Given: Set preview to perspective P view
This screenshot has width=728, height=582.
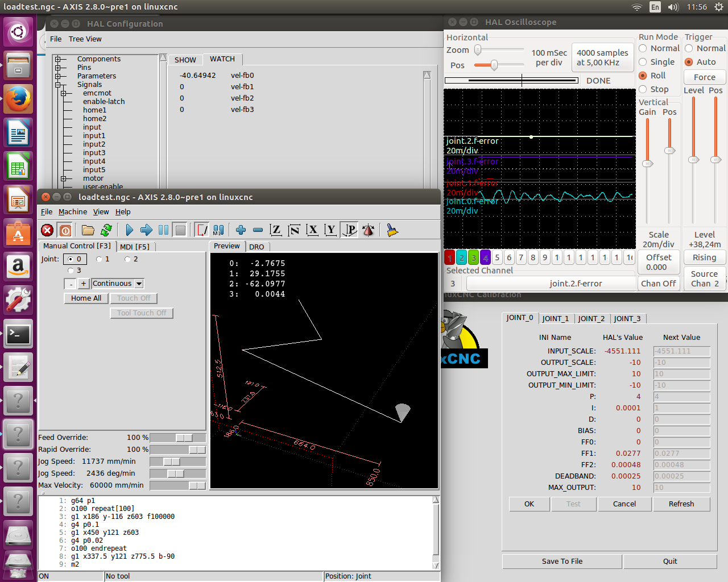Looking at the screenshot, I should tap(349, 230).
